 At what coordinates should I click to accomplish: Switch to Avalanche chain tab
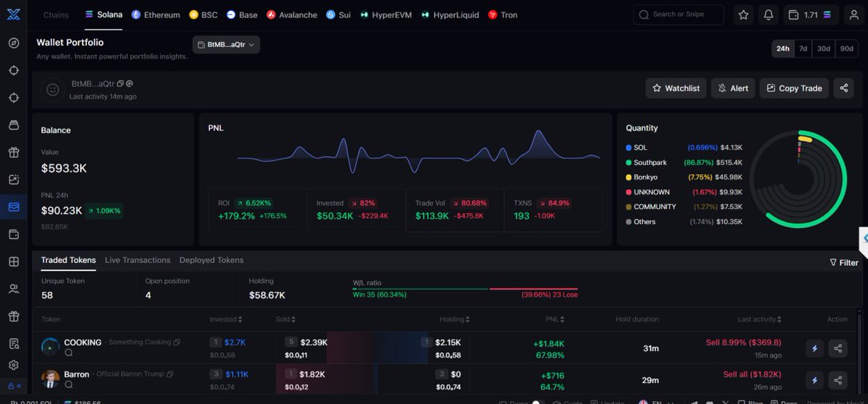coord(292,14)
